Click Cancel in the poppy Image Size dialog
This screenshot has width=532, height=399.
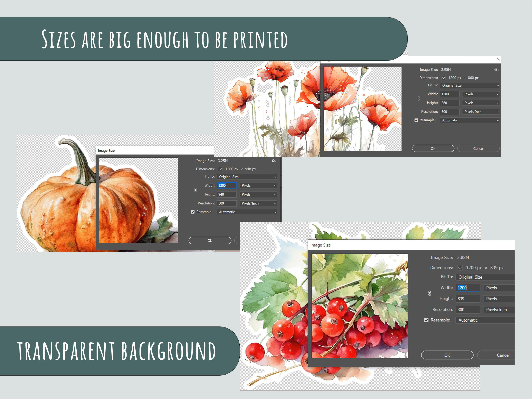click(x=478, y=148)
